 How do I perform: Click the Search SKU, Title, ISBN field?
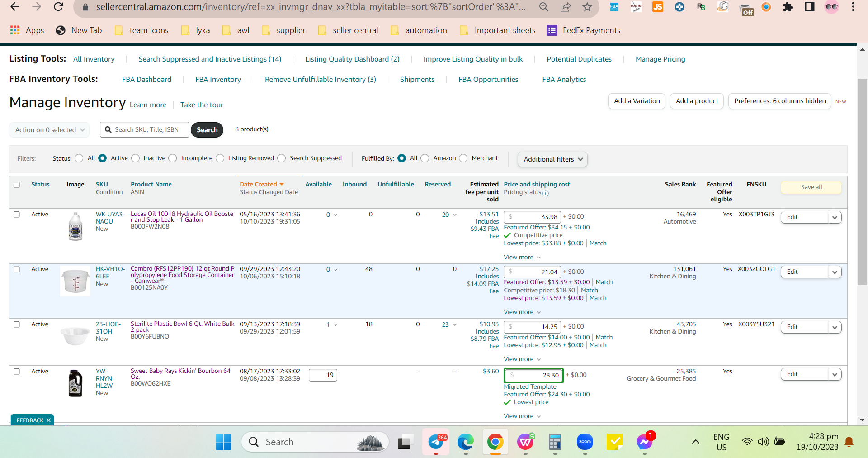pyautogui.click(x=145, y=130)
